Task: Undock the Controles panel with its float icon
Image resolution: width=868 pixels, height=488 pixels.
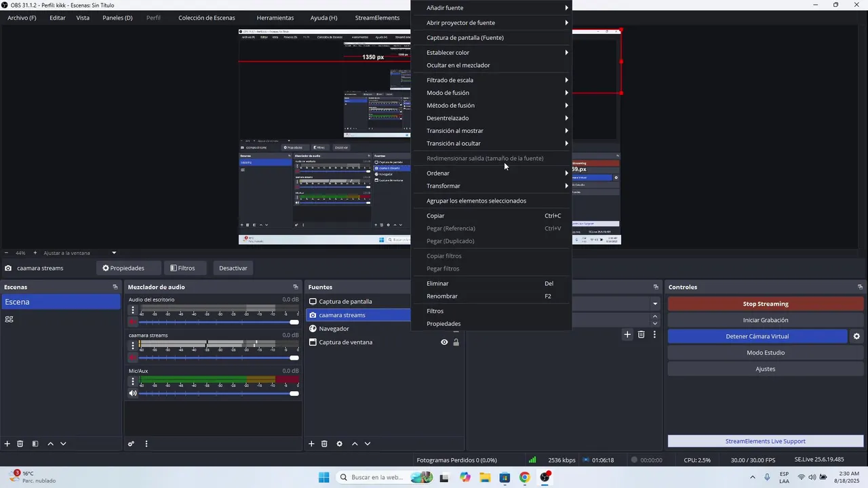Action: point(860,287)
